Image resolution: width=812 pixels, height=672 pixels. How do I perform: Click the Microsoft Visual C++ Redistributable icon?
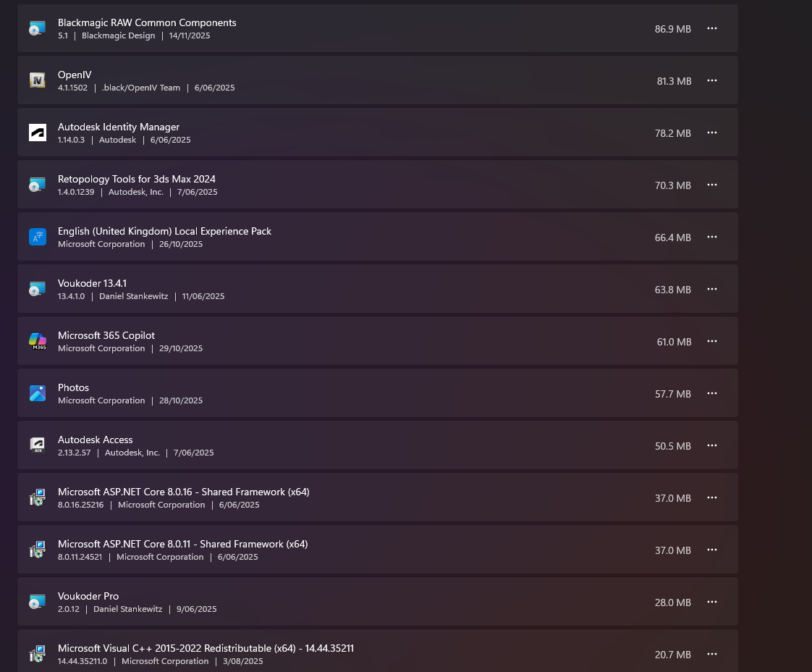38,654
